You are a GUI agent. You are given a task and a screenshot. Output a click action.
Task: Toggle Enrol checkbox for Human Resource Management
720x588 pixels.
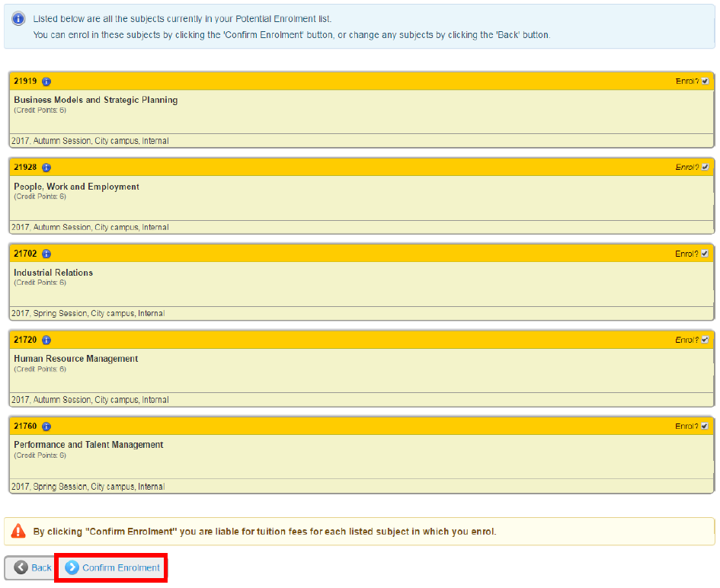pyautogui.click(x=706, y=340)
